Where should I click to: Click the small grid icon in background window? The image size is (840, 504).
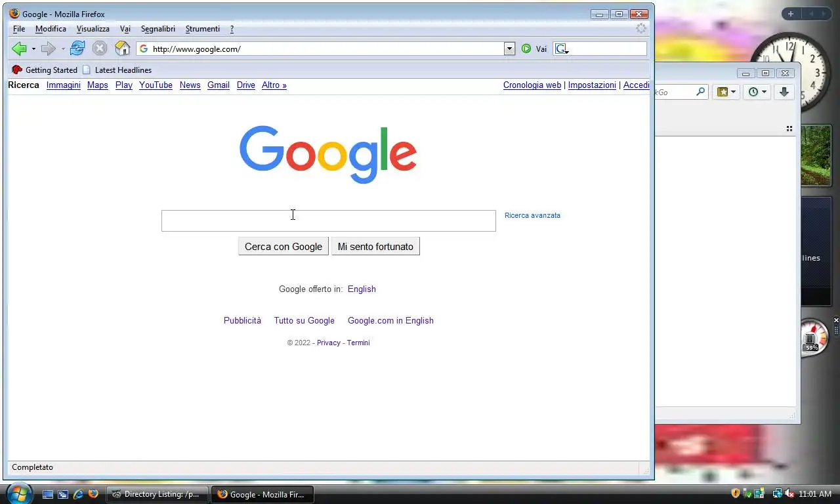[x=789, y=129]
